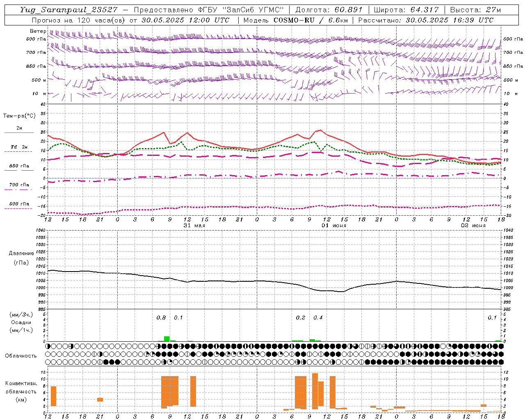This screenshot has width=525, height=420.
Task: Click the 'Ветер' wind panel label
Action: tap(38, 31)
